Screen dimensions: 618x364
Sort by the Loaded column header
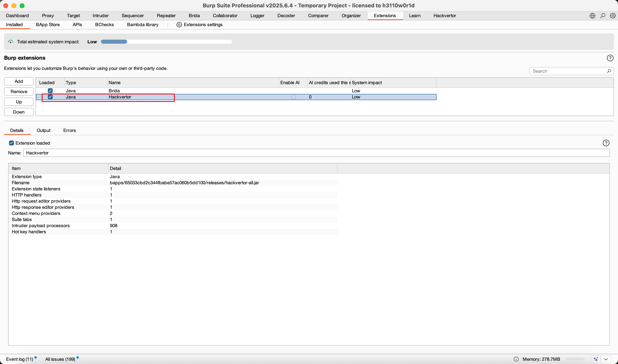coord(50,83)
